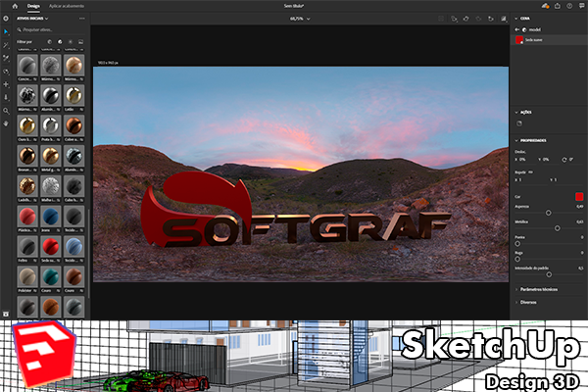This screenshot has width=588, height=392.
Task: Click the overlapping shapes icon in canvas toolbar
Action: [454, 19]
